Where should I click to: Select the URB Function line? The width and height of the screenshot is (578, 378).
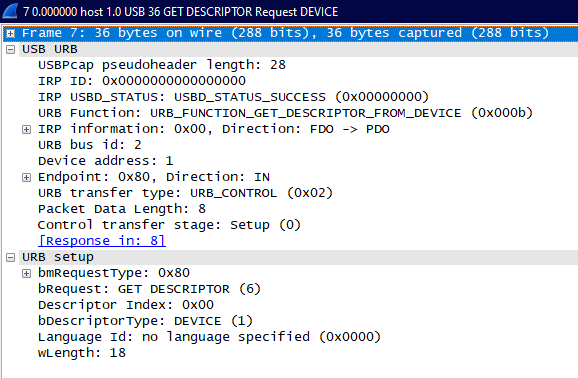(x=286, y=113)
